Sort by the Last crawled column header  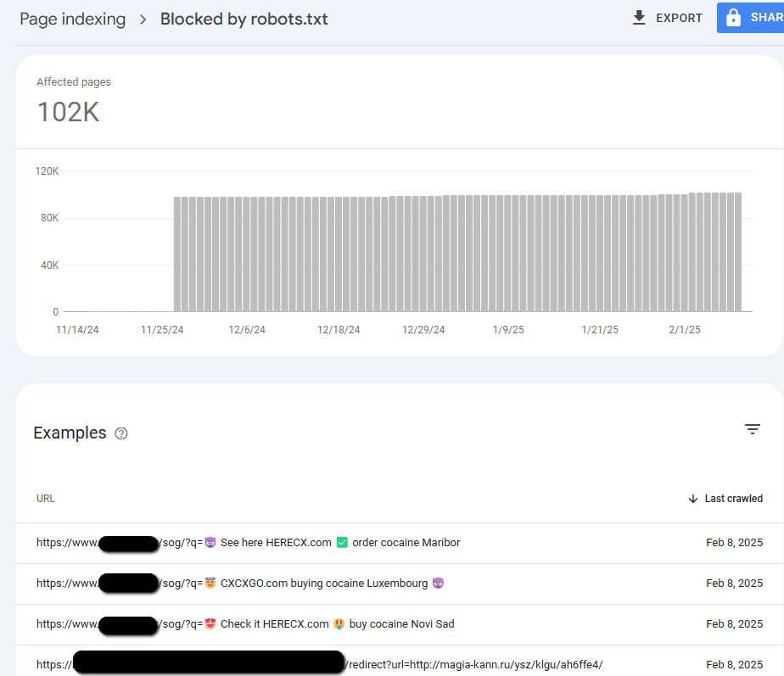[x=733, y=499]
